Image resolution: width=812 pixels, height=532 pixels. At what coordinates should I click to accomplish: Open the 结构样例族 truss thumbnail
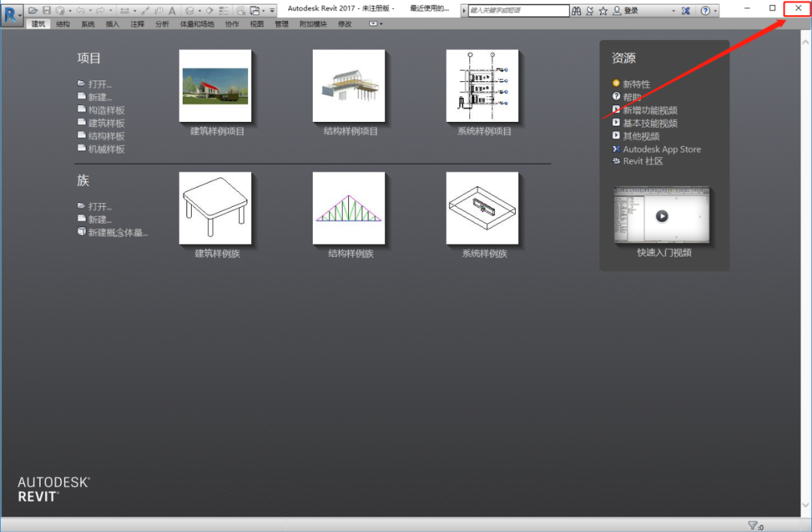tap(349, 208)
